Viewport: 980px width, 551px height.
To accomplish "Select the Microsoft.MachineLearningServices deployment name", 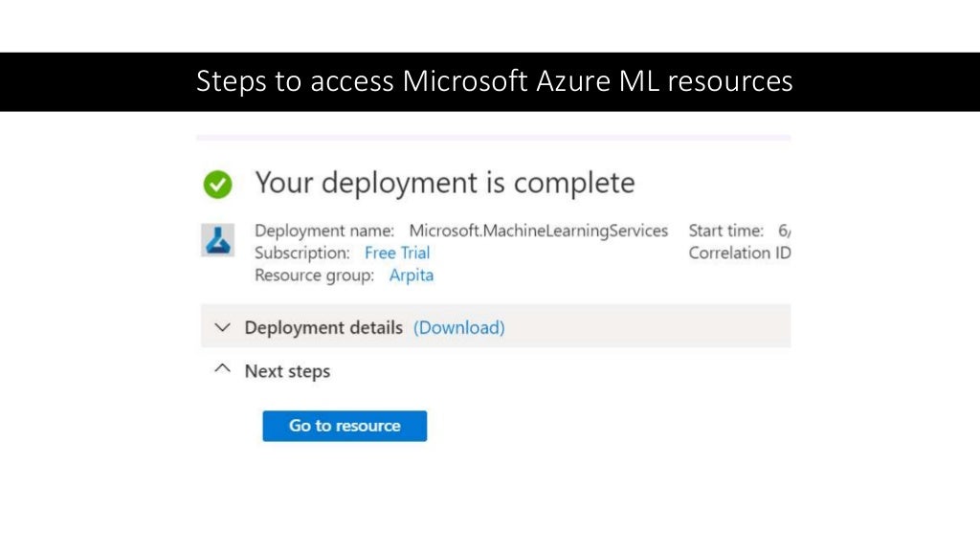I will 538,231.
